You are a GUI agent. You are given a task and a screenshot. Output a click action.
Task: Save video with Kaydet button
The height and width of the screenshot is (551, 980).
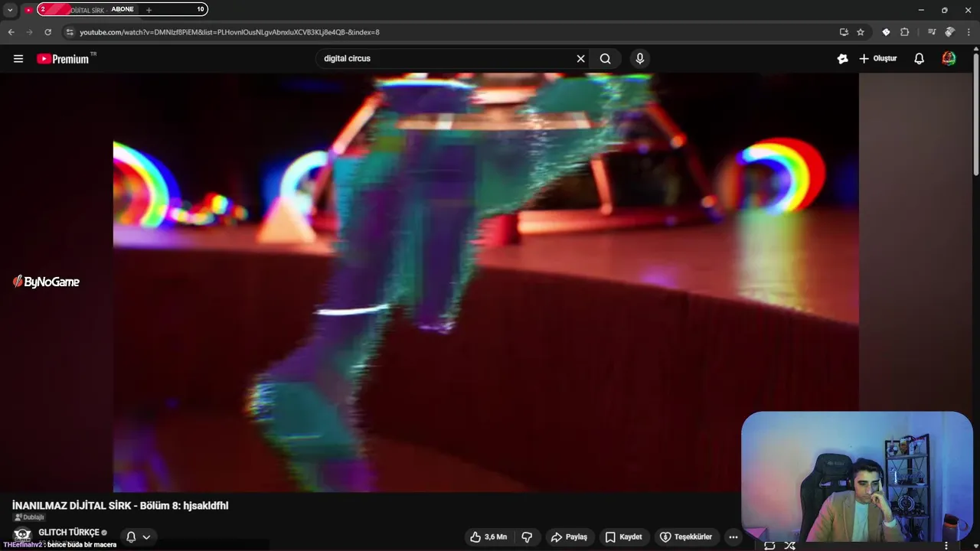point(623,537)
